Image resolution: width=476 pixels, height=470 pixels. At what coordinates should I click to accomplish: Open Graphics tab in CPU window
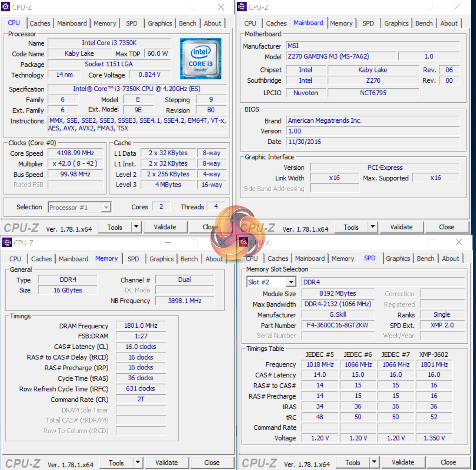[x=160, y=23]
